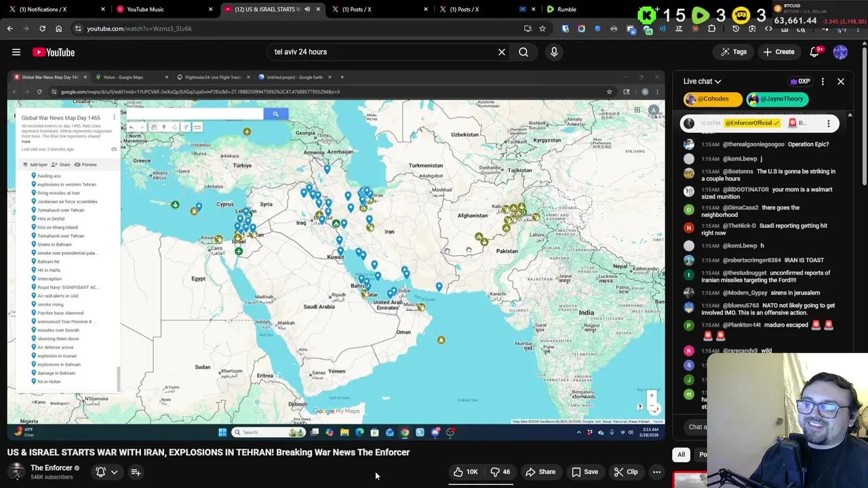This screenshot has height=488, width=868.
Task: Open notification options chevron beside the bell
Action: pyautogui.click(x=114, y=472)
